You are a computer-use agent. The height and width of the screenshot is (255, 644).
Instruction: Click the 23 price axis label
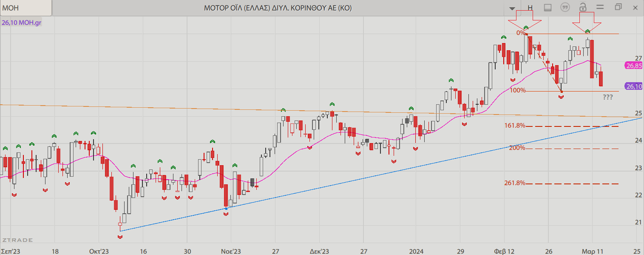pyautogui.click(x=638, y=168)
